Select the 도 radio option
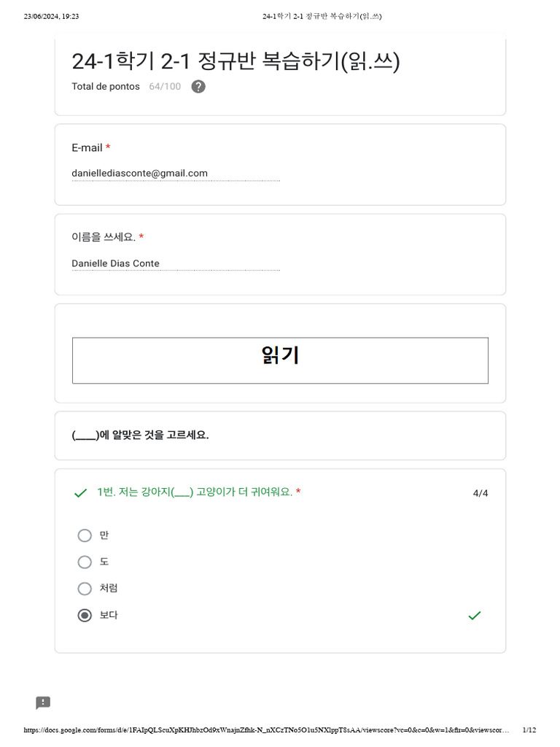This screenshot has width=560, height=747. click(85, 562)
